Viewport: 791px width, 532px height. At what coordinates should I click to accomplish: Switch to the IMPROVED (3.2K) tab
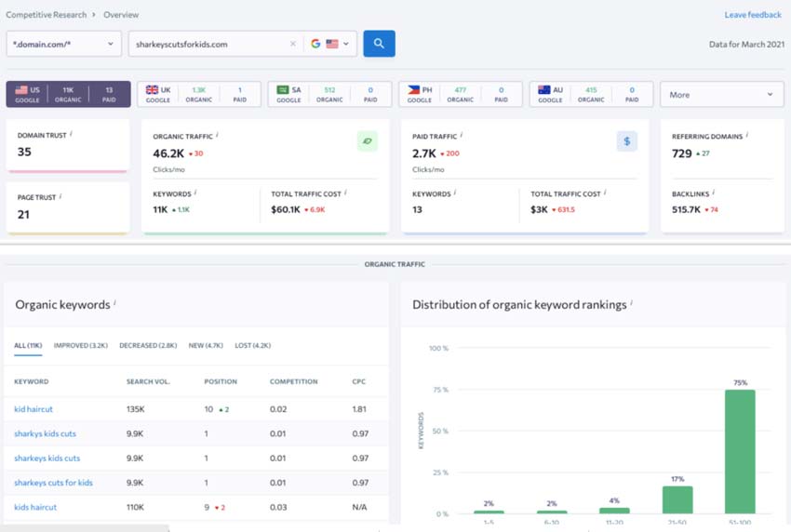(81, 345)
